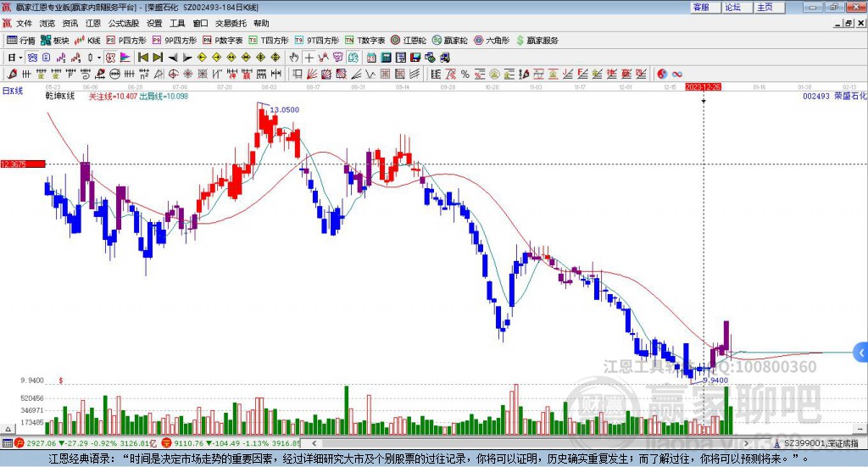
Task: Click the red 12.3675 price label
Action: click(x=23, y=164)
